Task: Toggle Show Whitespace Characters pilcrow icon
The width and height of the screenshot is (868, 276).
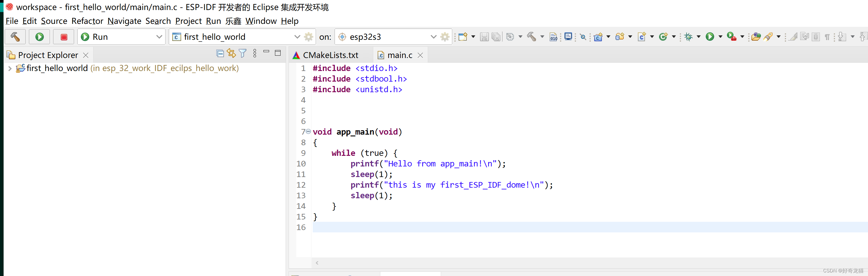Action: tap(827, 37)
